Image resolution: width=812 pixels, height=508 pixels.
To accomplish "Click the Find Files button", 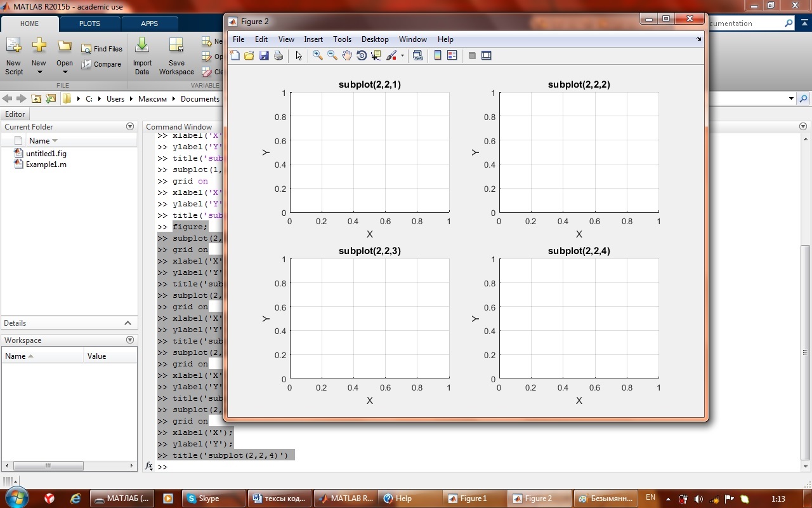I will 102,49.
